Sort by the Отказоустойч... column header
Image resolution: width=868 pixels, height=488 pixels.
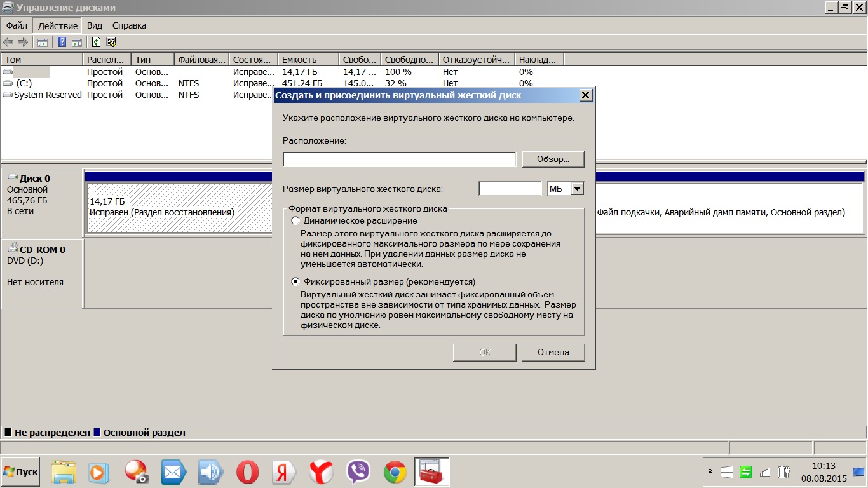point(477,60)
